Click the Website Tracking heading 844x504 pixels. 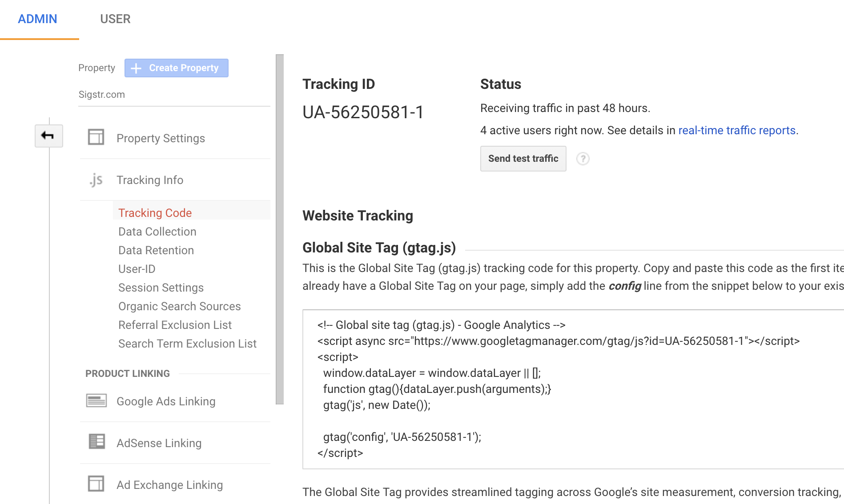click(x=358, y=216)
